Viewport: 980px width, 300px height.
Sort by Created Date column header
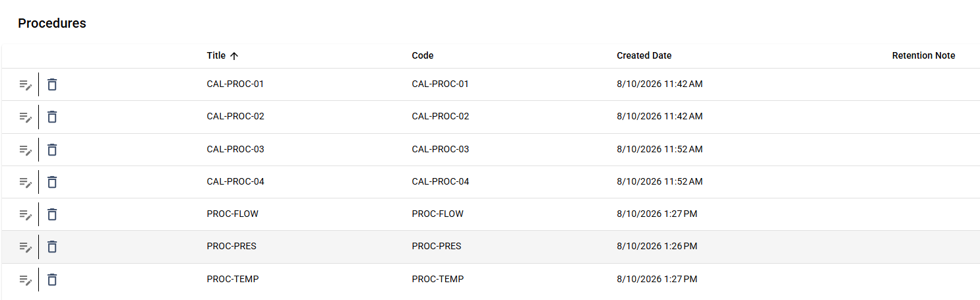click(644, 56)
